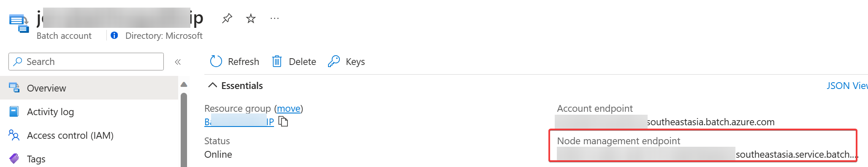
Task: Open the resource group link
Action: click(x=239, y=122)
